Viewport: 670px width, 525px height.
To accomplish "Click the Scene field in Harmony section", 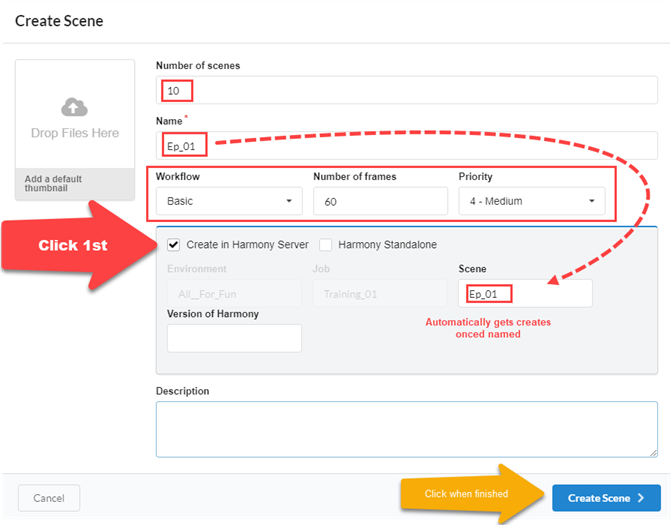I will tap(524, 293).
